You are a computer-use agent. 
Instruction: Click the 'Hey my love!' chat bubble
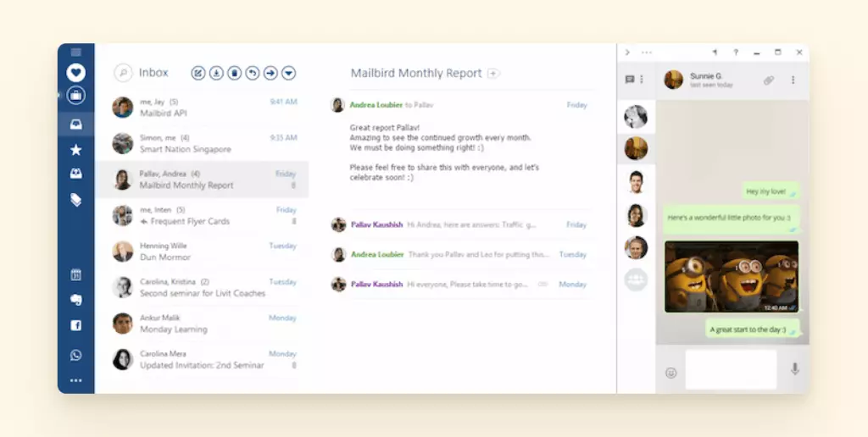(x=771, y=191)
